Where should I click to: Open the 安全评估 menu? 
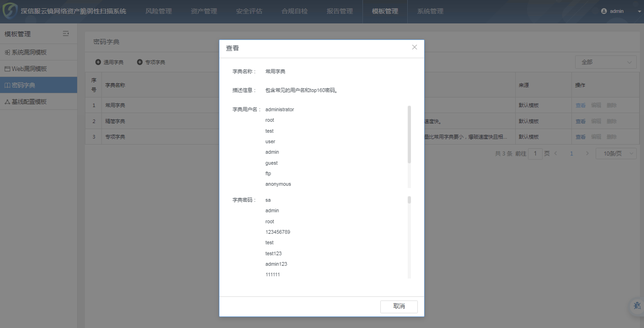tap(249, 11)
